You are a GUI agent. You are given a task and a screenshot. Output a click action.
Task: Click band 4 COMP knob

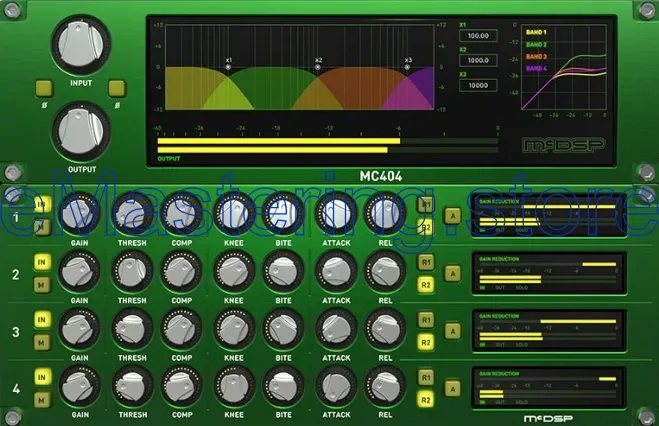pos(182,387)
